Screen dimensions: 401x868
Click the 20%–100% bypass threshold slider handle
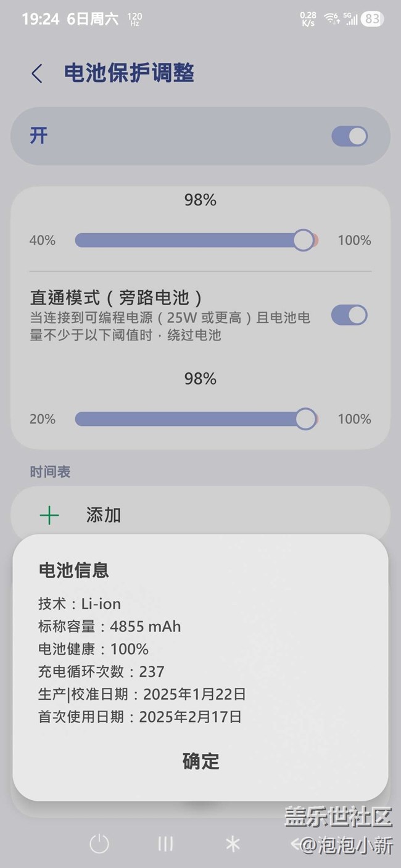tap(305, 419)
